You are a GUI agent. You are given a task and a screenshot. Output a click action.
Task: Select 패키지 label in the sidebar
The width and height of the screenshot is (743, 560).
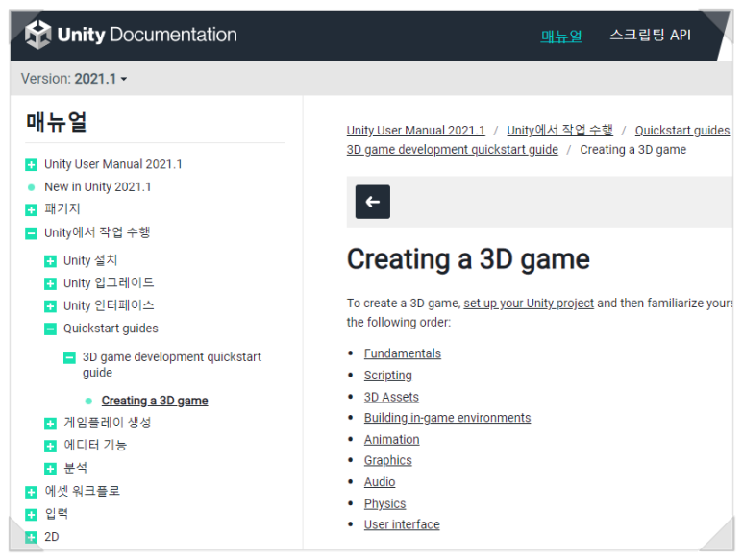click(x=62, y=208)
